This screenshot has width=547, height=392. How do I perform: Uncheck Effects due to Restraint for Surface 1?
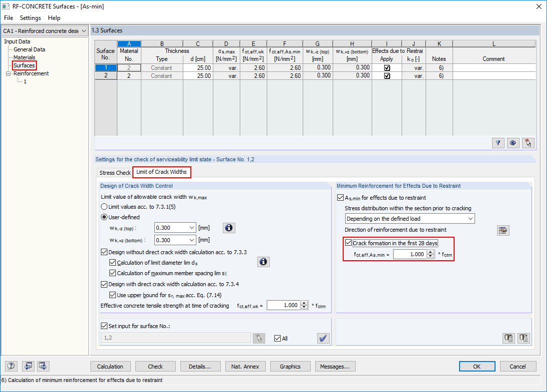pyautogui.click(x=386, y=67)
